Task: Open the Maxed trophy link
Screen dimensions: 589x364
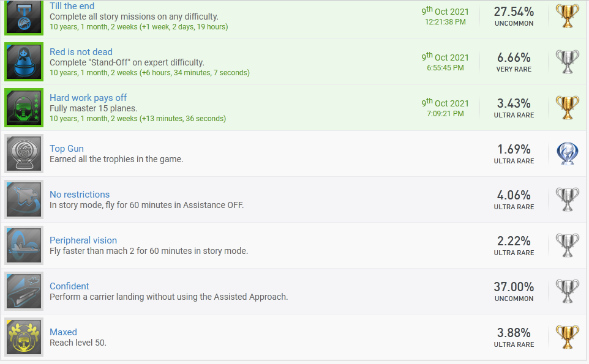Action: (63, 332)
